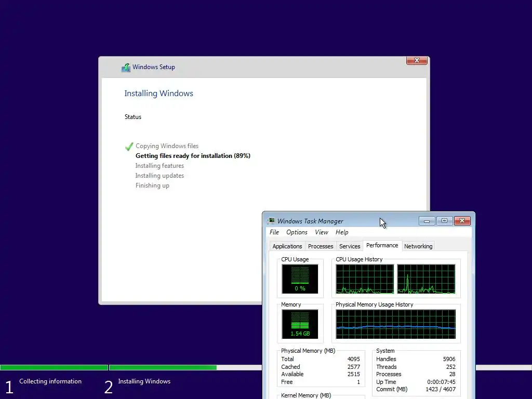Image resolution: width=532 pixels, height=399 pixels.
Task: Click the Available memory value 2515
Action: (353, 374)
